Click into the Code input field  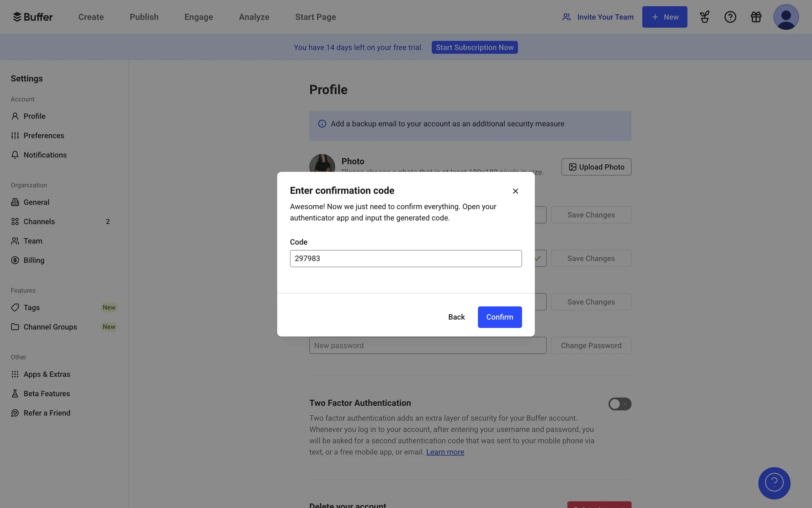[x=406, y=259]
